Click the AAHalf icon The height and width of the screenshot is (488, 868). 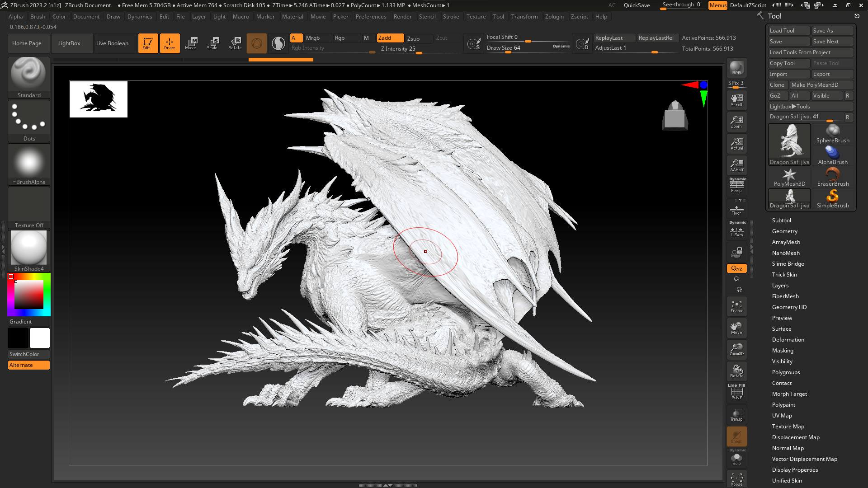(x=736, y=165)
